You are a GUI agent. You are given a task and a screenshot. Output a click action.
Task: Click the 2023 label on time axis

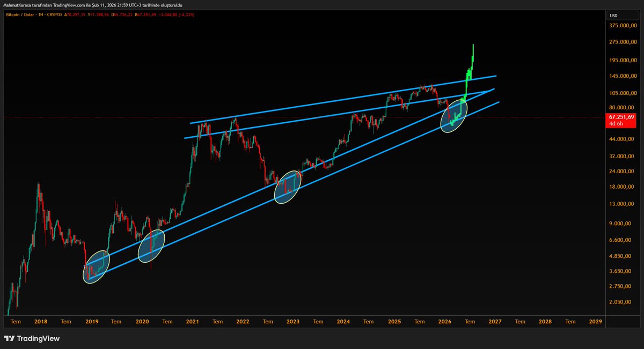pyautogui.click(x=293, y=322)
